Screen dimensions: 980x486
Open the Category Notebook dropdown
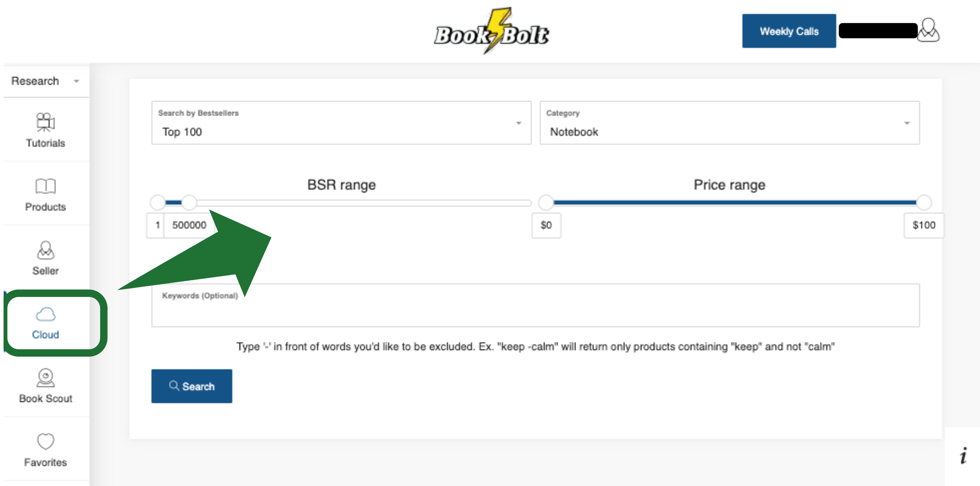(729, 123)
